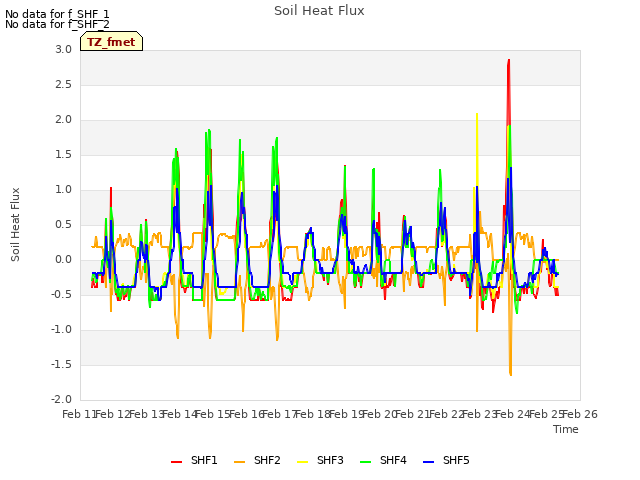This screenshot has height=480, width=640.
Task: Click the chart title Soil Heat Flux
Action: pyautogui.click(x=319, y=11)
